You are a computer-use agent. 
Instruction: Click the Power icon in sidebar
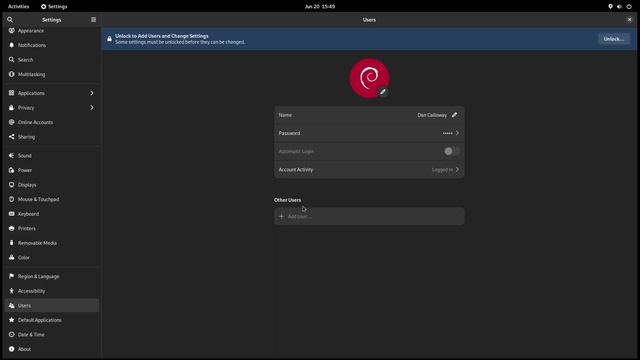pos(11,170)
